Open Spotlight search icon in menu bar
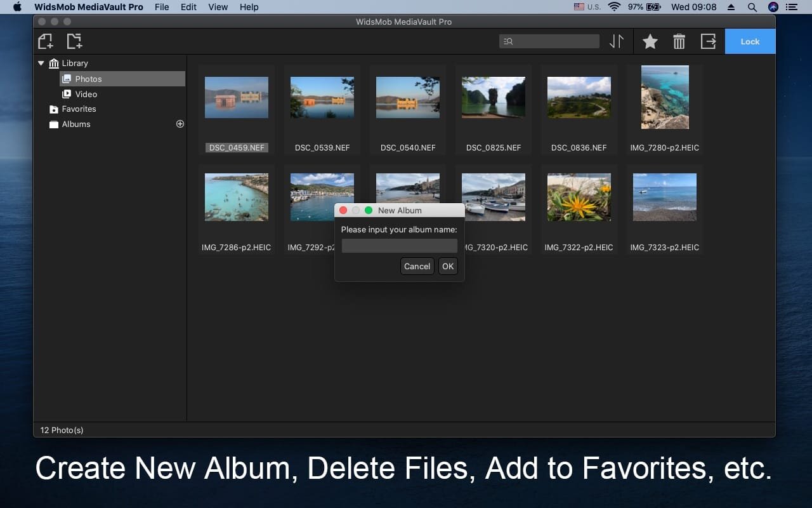Screen dimensions: 812x508 (752, 7)
